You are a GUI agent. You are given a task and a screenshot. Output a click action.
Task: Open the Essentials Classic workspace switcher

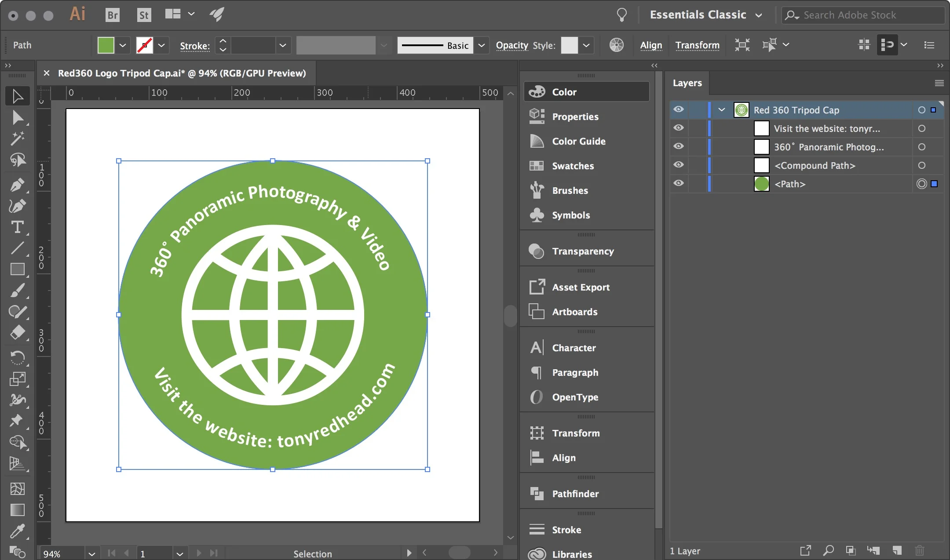pyautogui.click(x=706, y=15)
